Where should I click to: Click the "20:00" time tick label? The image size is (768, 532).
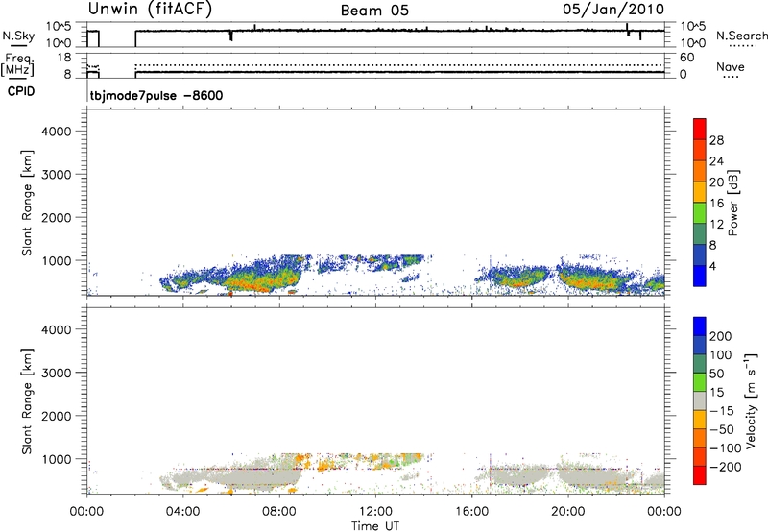(x=568, y=512)
